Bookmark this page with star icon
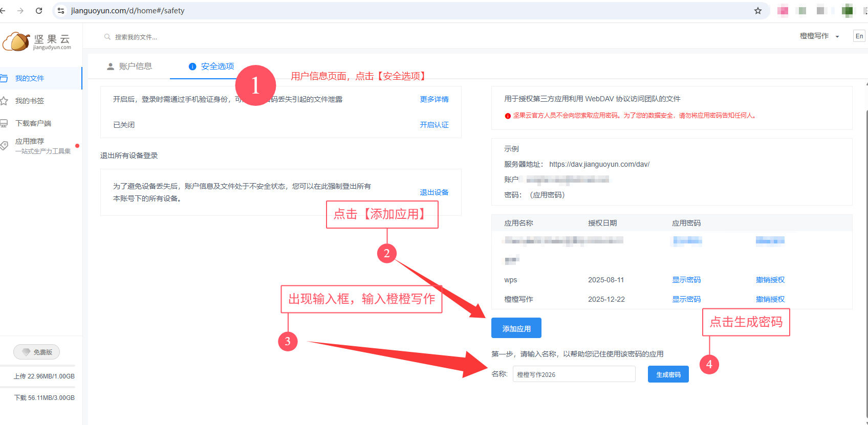The image size is (868, 425). pos(758,11)
